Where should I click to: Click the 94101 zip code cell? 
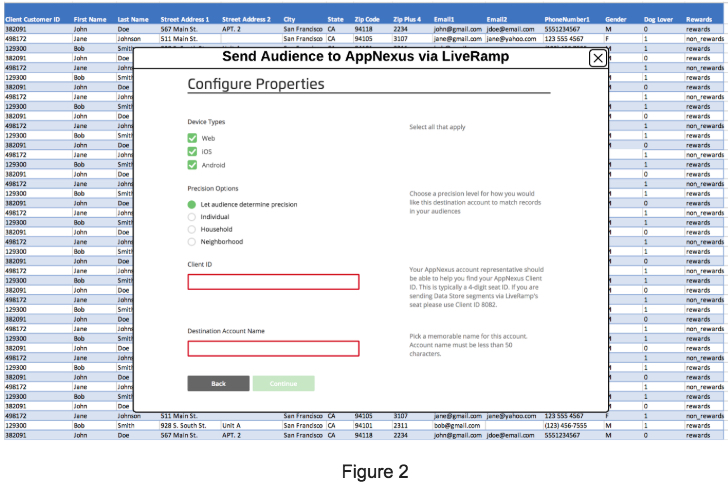pyautogui.click(x=363, y=426)
